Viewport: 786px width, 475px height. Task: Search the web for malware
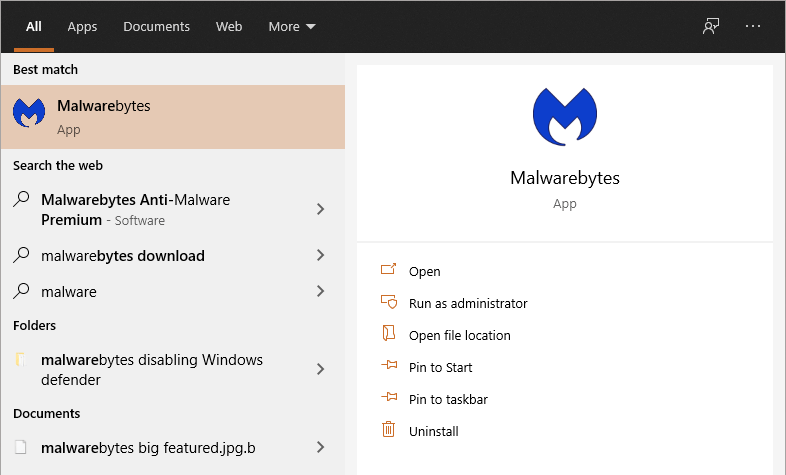pyautogui.click(x=173, y=292)
